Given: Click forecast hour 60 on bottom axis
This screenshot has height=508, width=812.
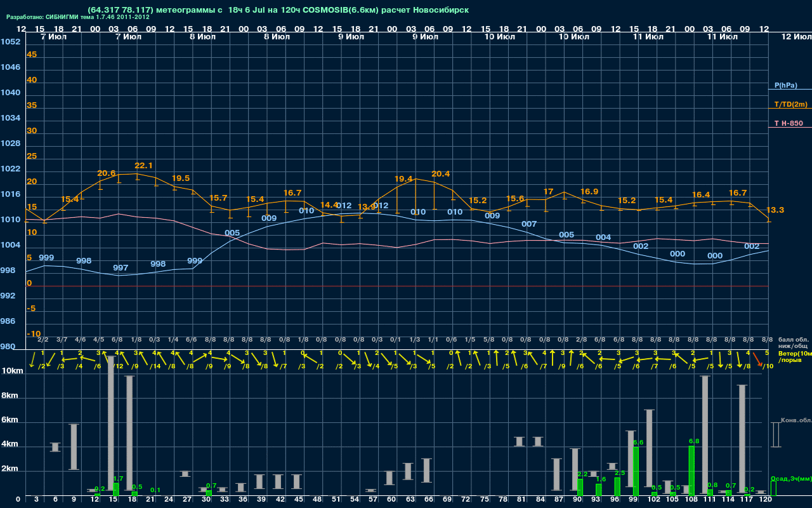Looking at the screenshot, I should click(391, 500).
